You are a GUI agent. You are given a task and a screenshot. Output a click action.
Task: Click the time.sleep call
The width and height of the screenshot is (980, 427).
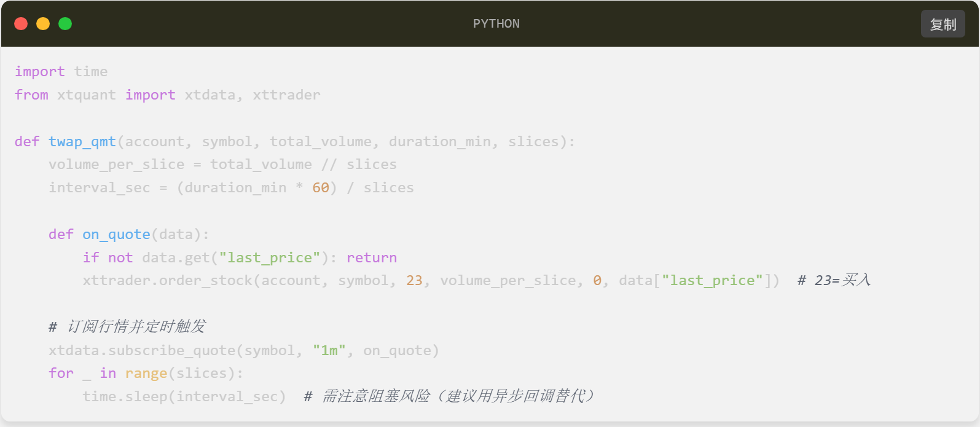pyautogui.click(x=127, y=397)
